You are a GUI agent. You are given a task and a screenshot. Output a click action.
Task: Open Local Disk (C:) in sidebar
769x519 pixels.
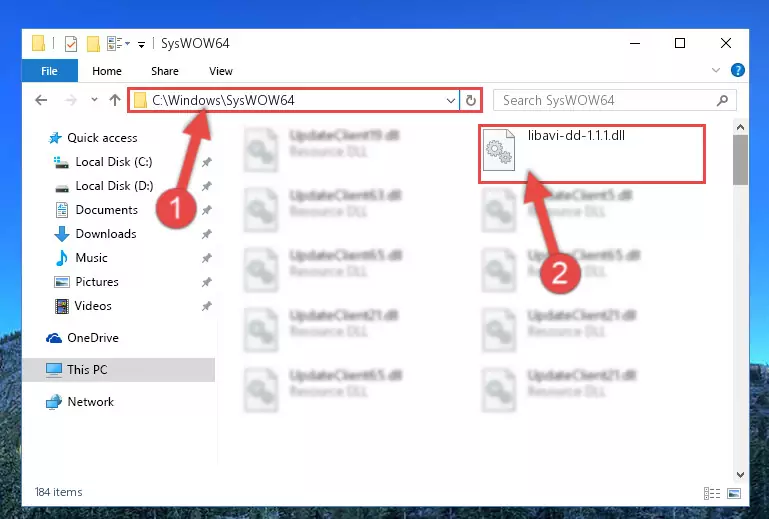point(114,162)
